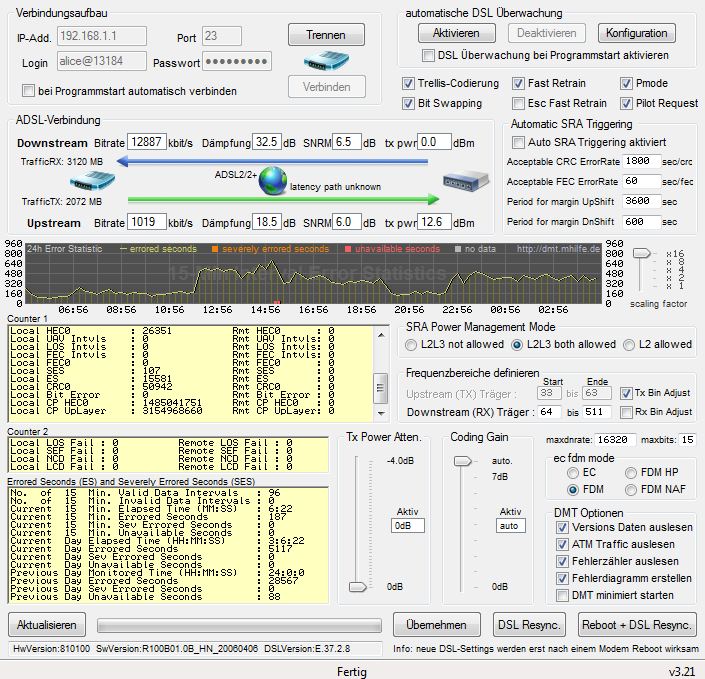Click the DSLAM switch icon beside the arrows
The height and width of the screenshot is (679, 705).
466,181
